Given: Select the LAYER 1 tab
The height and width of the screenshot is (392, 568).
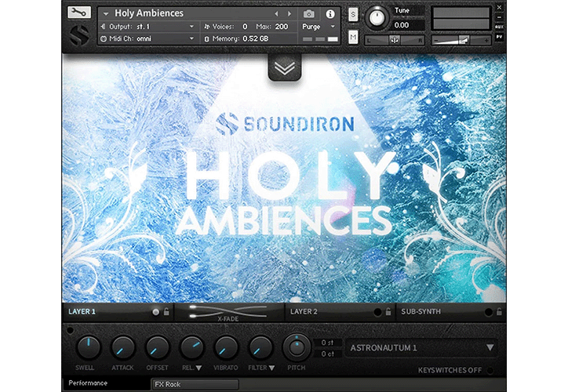Looking at the screenshot, I should coord(82,311).
